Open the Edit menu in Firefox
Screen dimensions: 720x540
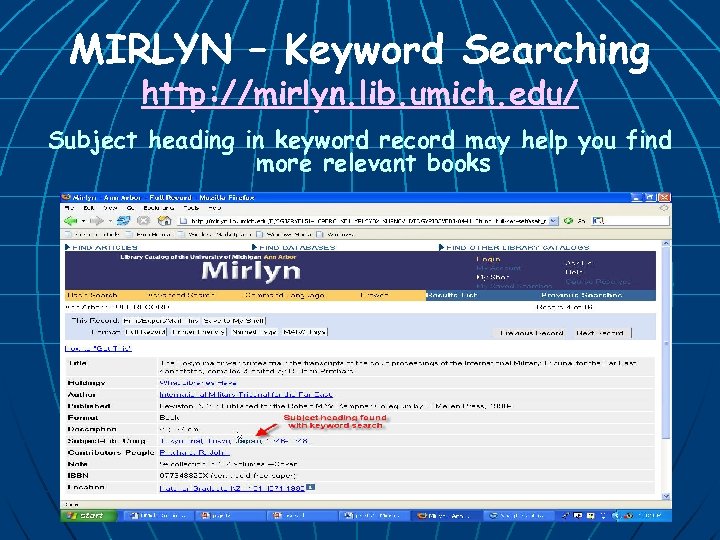pyautogui.click(x=89, y=208)
